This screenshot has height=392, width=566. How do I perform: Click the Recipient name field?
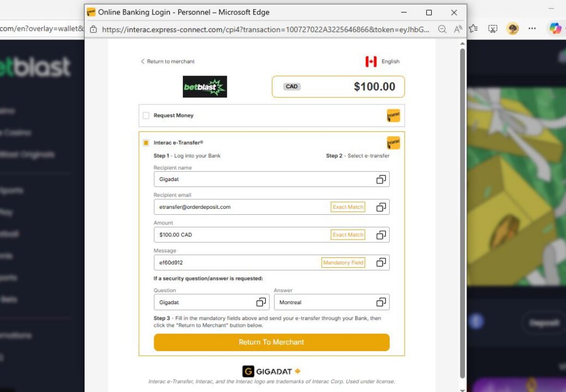(x=271, y=179)
